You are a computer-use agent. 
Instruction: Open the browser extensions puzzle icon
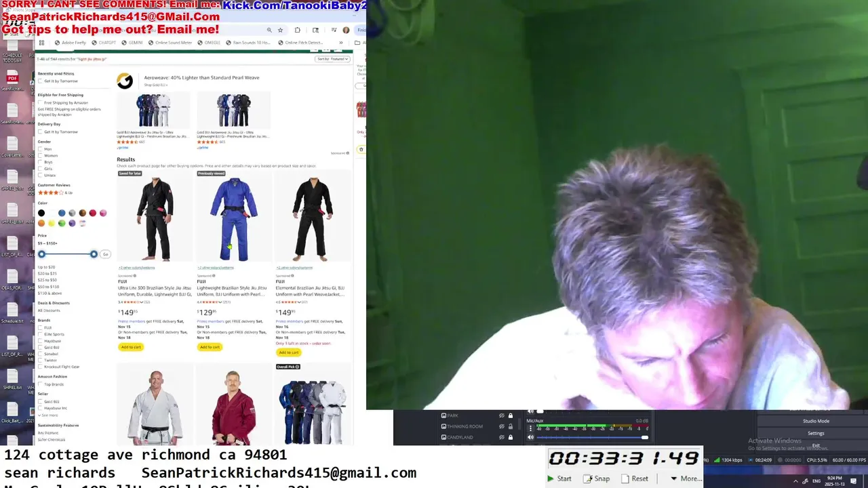[297, 30]
